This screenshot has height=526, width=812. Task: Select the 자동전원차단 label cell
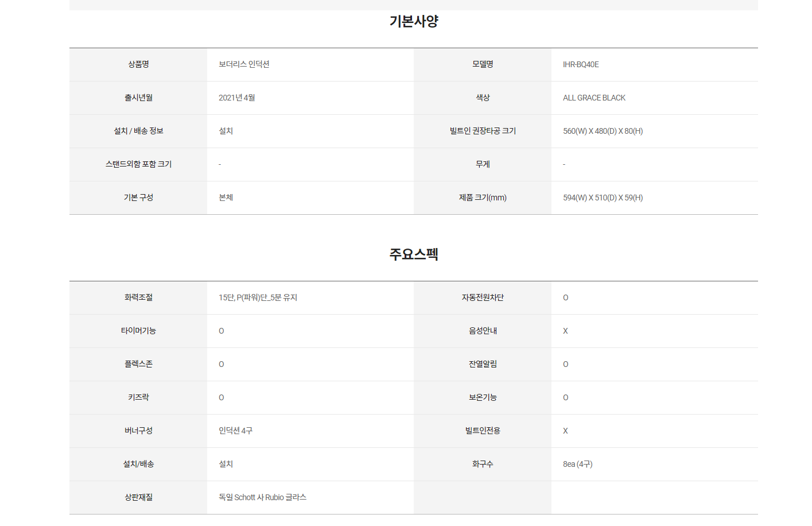point(483,297)
